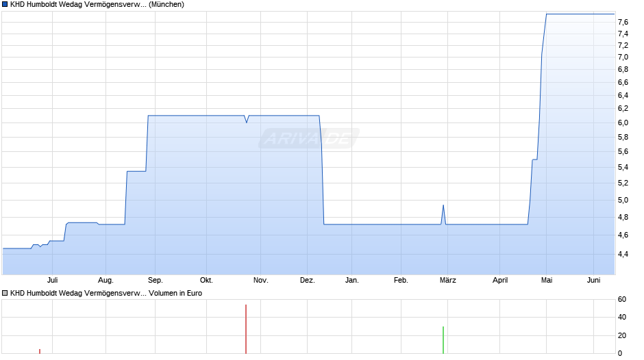Click the 5,8 price axis label

623,137
